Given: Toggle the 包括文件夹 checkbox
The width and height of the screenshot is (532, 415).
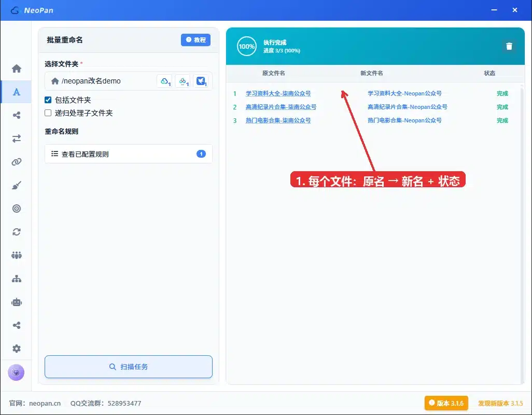Looking at the screenshot, I should coord(48,100).
